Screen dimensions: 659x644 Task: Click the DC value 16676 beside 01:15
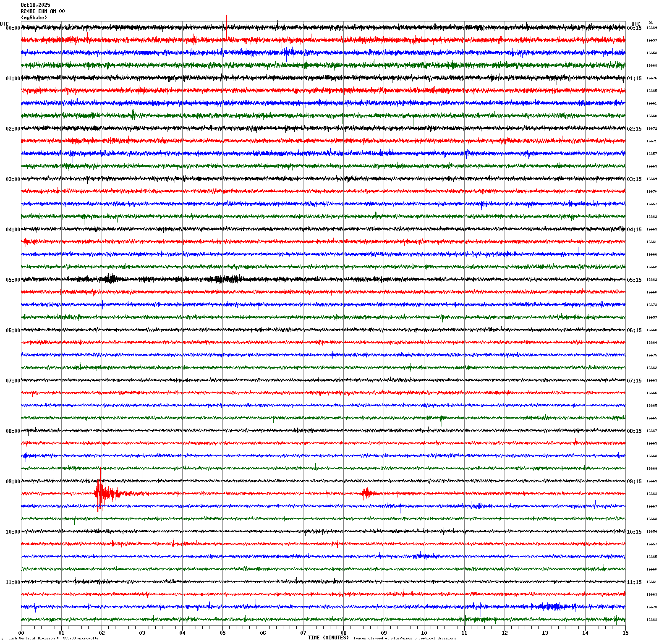tap(651, 78)
